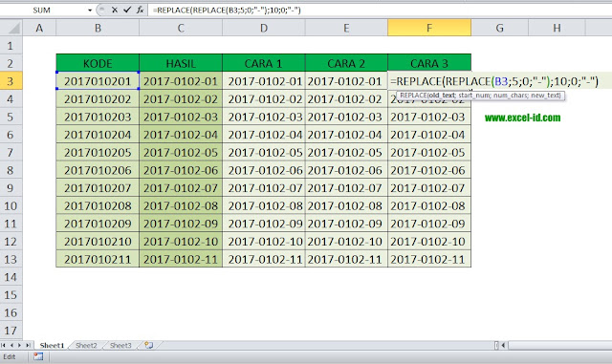This screenshot has width=612, height=364.
Task: Select column E header
Action: point(346,28)
